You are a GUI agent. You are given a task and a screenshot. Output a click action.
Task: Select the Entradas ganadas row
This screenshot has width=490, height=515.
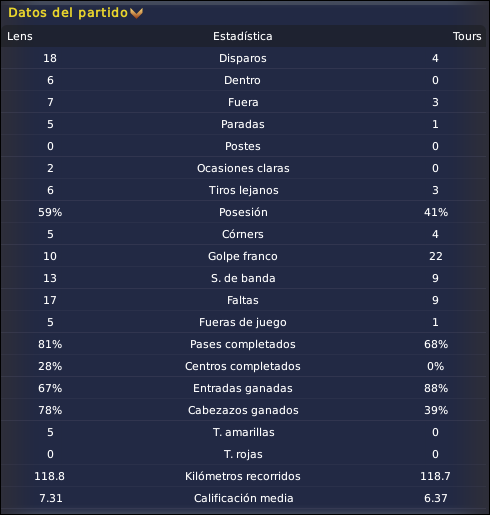tap(243, 388)
